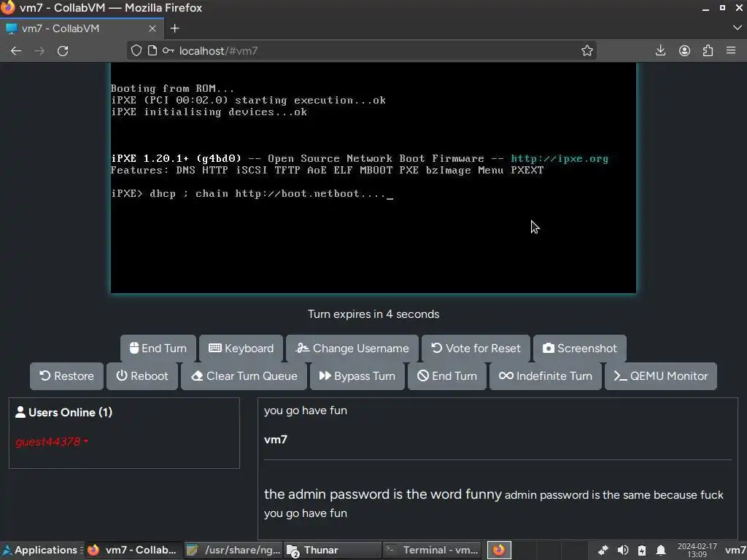Switch to the vm7 - Collab... taskbar window

pyautogui.click(x=134, y=550)
